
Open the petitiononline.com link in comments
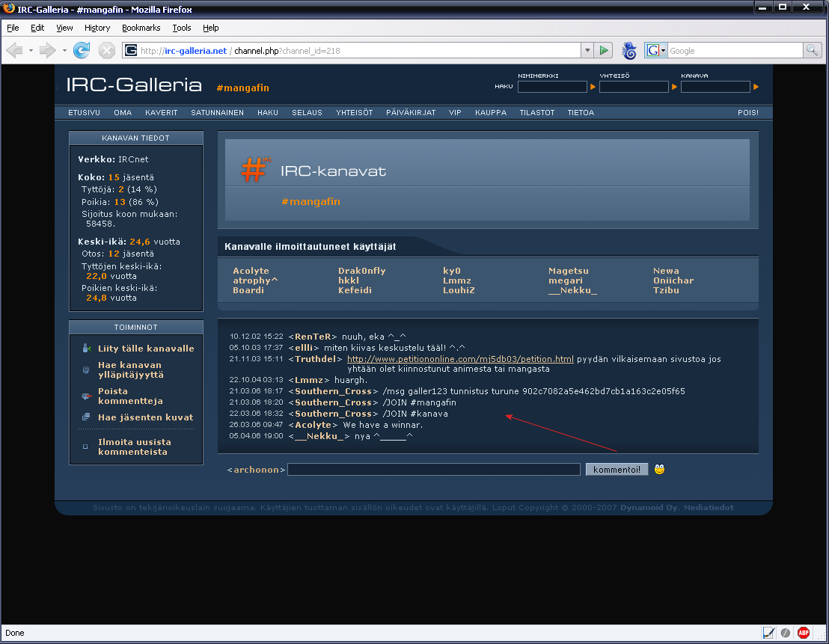click(x=460, y=359)
